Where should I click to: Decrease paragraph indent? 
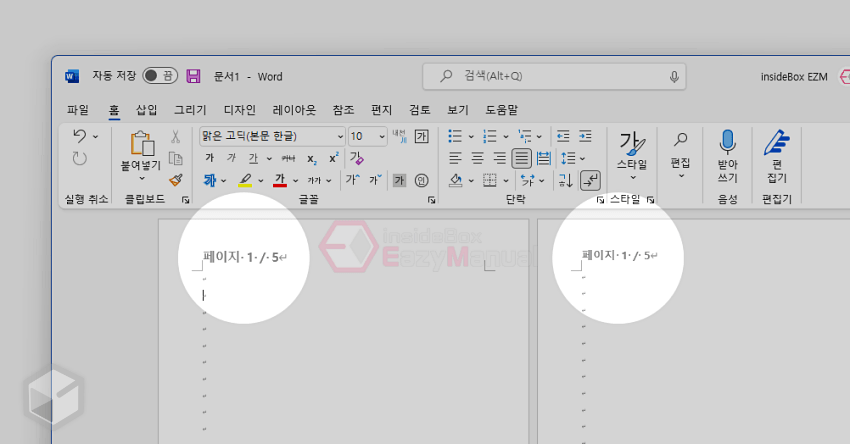564,136
